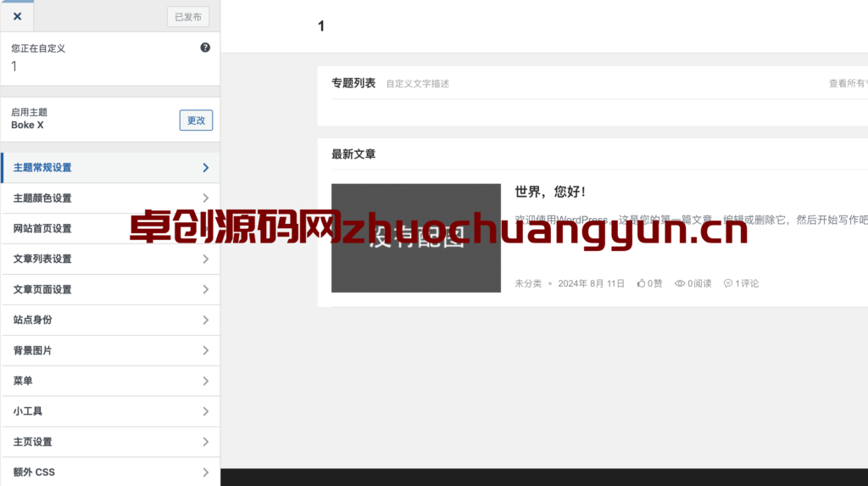Select the 菜单 label
Image resolution: width=868 pixels, height=486 pixels.
23,381
